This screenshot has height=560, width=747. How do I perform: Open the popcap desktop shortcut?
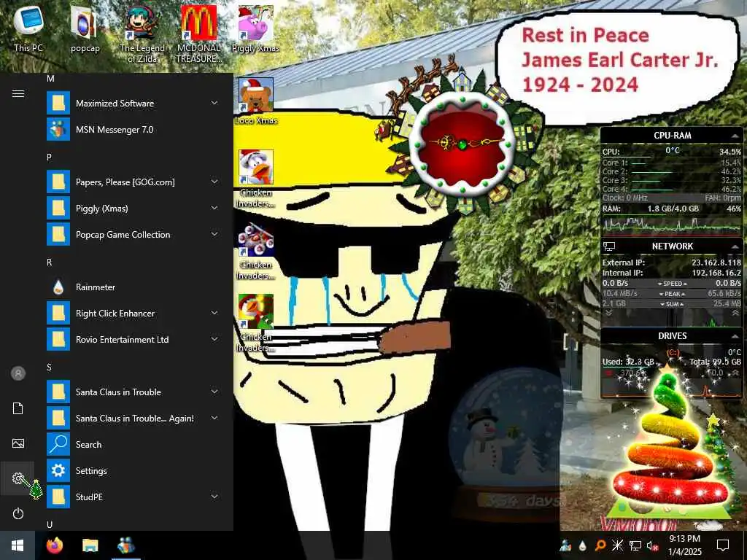tap(85, 28)
